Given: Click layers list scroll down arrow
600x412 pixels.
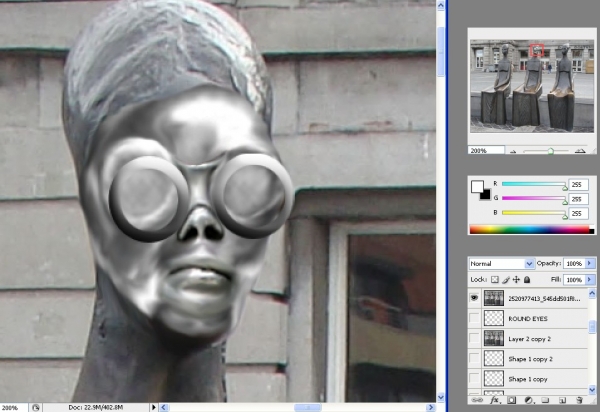Looking at the screenshot, I should 592,390.
